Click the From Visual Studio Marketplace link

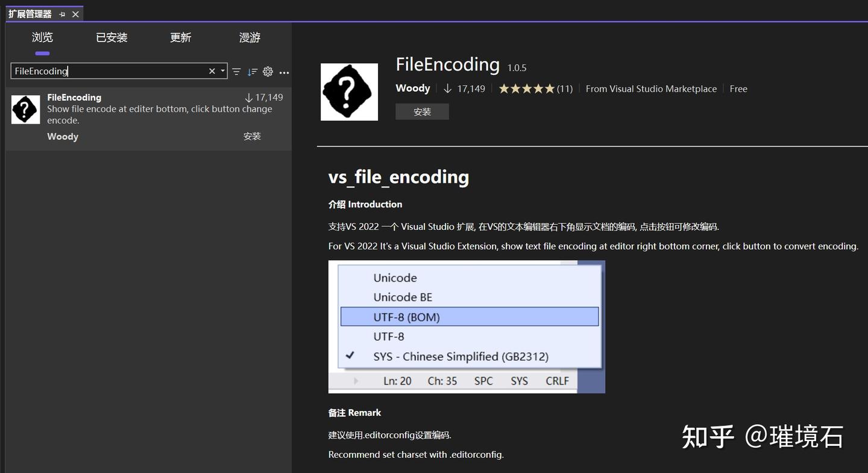650,88
